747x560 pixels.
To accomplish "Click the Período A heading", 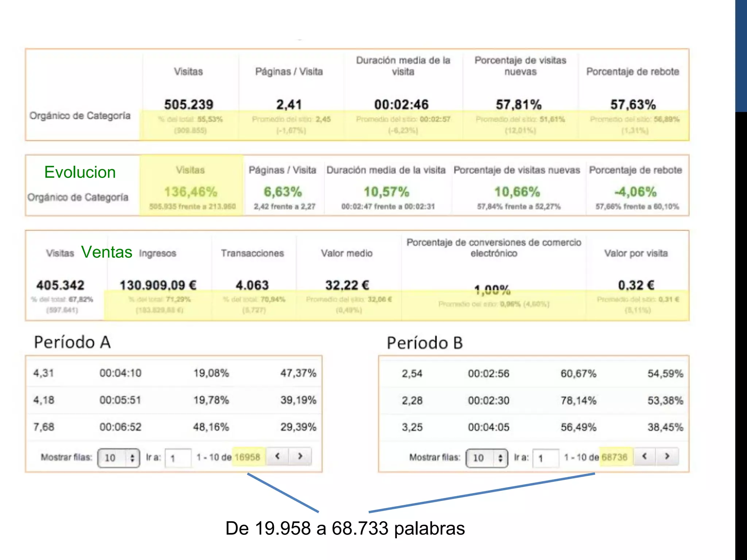I will coord(72,342).
